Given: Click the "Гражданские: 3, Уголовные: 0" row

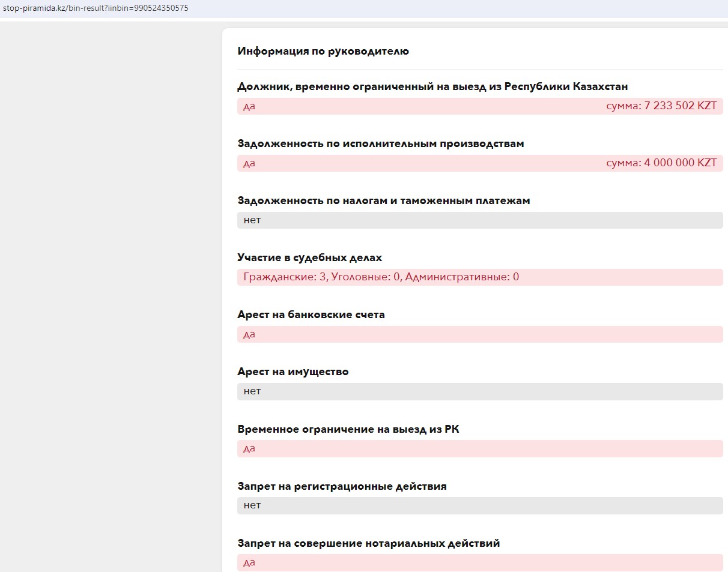Looking at the screenshot, I should click(x=381, y=277).
